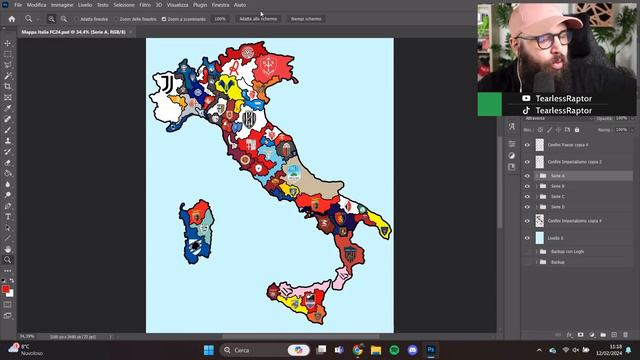Click the Create new group folder icon

point(603,335)
